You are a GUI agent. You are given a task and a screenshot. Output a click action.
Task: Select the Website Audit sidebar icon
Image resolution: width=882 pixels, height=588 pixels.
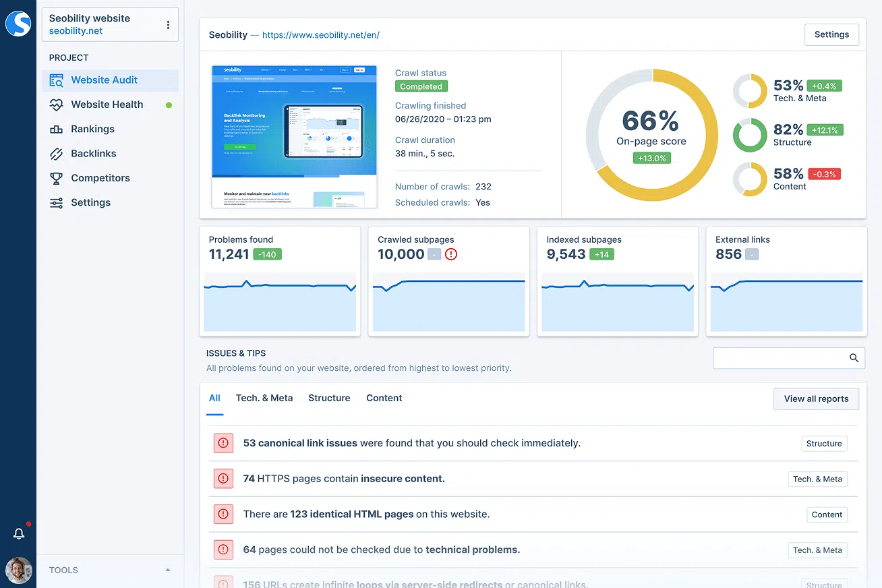[x=57, y=80]
